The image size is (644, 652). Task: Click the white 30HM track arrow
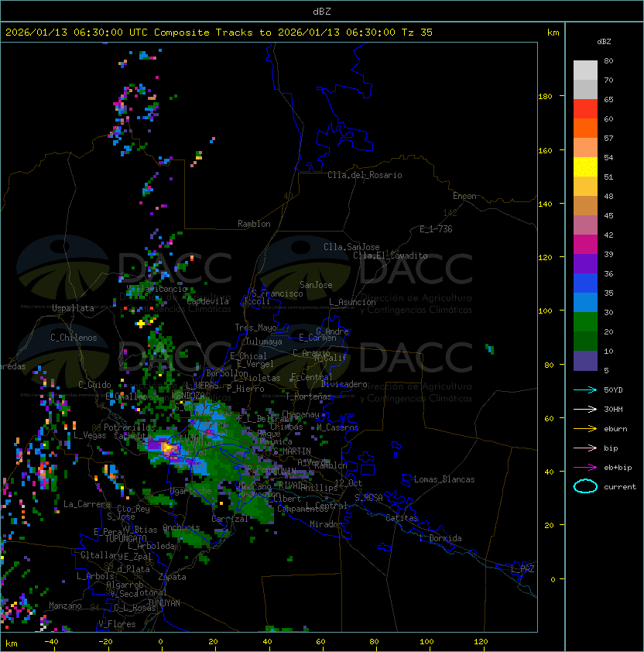point(585,410)
